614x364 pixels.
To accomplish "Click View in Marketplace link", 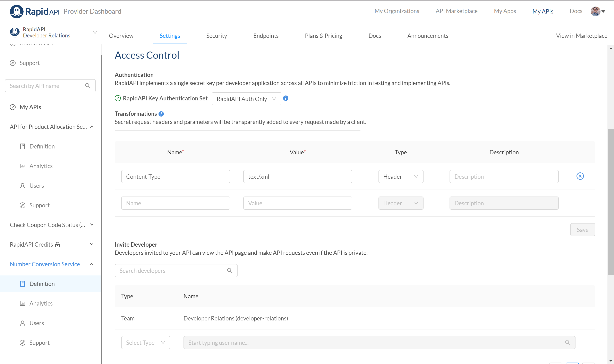I will point(581,36).
